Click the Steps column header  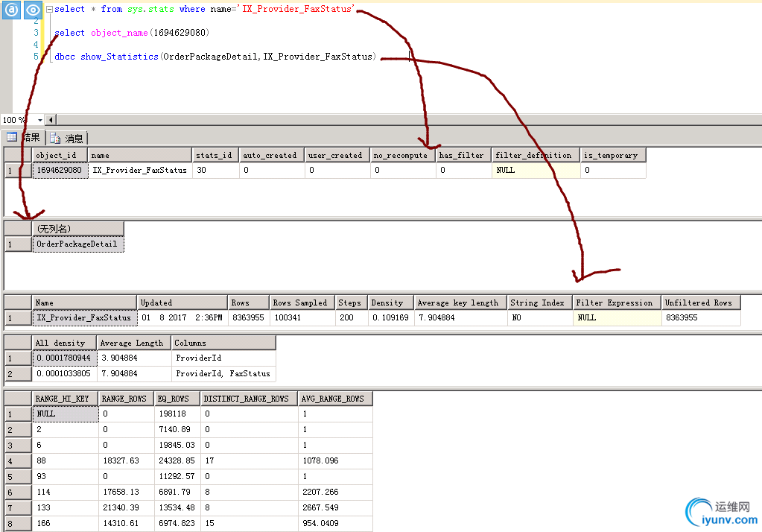pyautogui.click(x=350, y=303)
